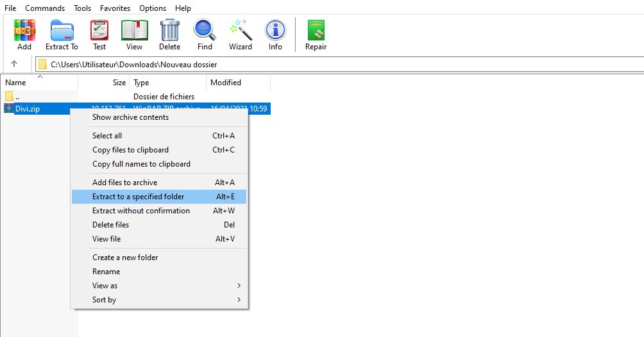Image resolution: width=644 pixels, height=337 pixels.
Task: Run the Test archive tool
Action: pos(99,35)
